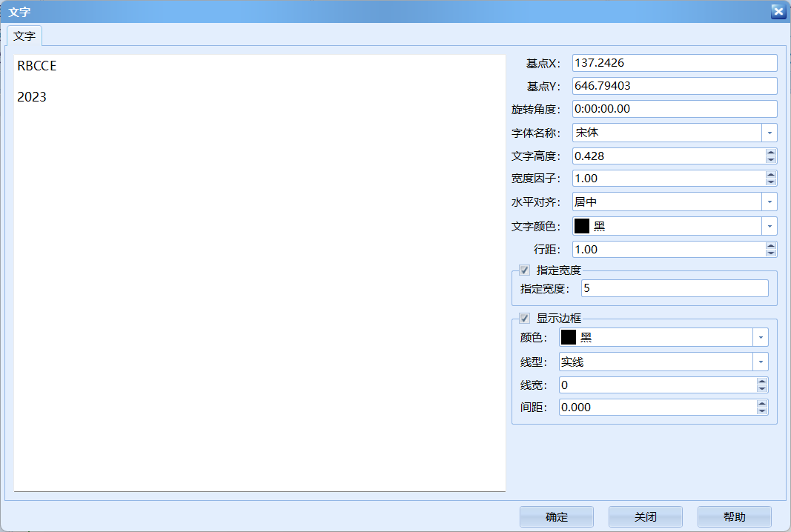Increase 行距 using the up spinner
This screenshot has width=791, height=532.
(771, 246)
